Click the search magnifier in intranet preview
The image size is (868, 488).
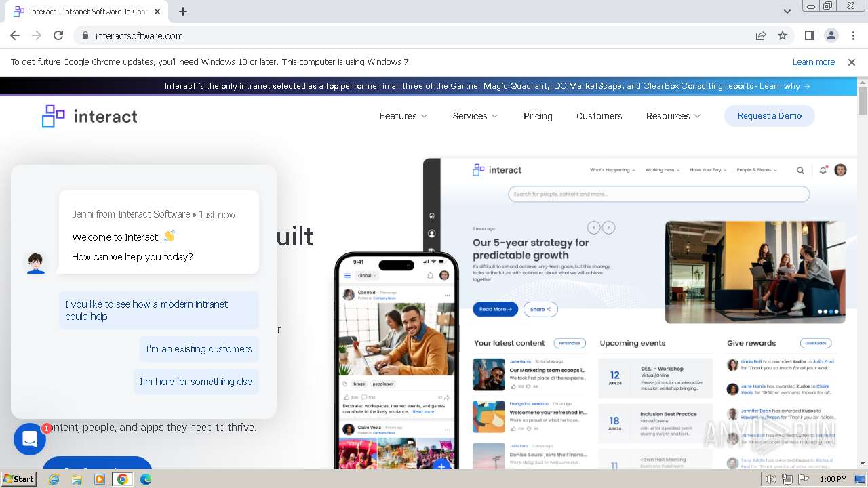click(x=800, y=170)
